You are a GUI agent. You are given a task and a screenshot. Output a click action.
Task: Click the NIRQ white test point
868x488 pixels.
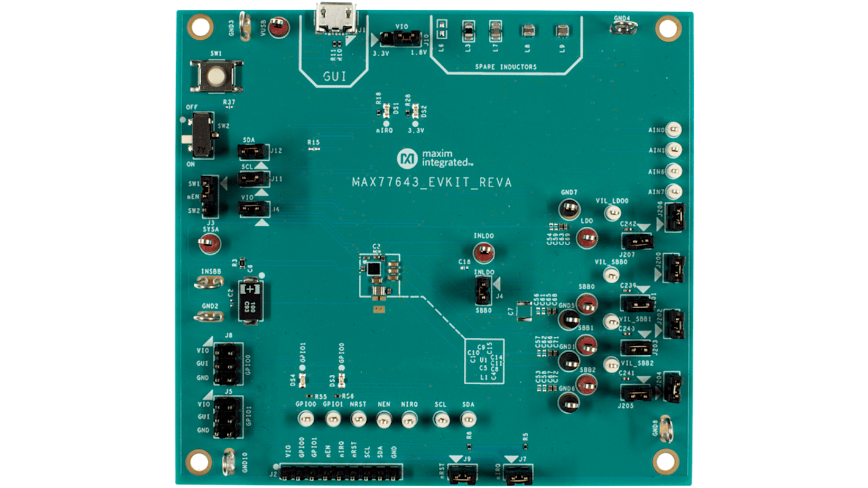click(x=410, y=419)
